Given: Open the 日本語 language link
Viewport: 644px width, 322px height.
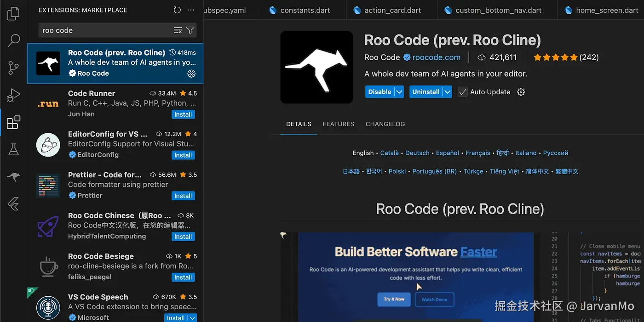Looking at the screenshot, I should pos(351,171).
